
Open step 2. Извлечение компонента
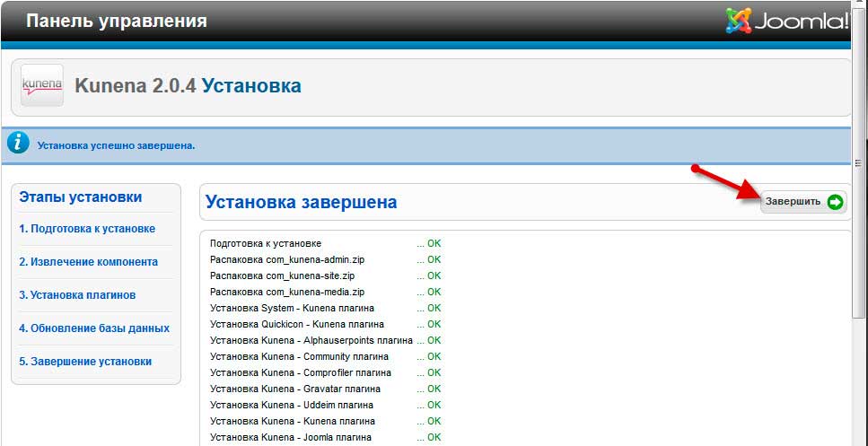[x=89, y=262]
